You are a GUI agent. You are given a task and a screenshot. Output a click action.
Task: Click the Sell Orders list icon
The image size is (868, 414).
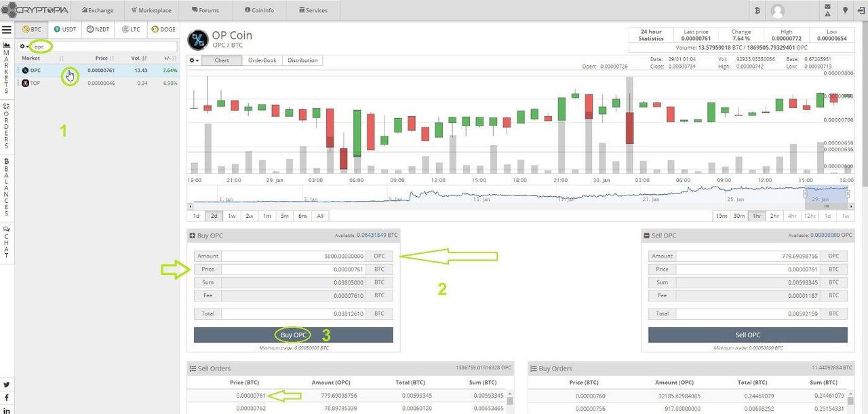pyautogui.click(x=193, y=369)
